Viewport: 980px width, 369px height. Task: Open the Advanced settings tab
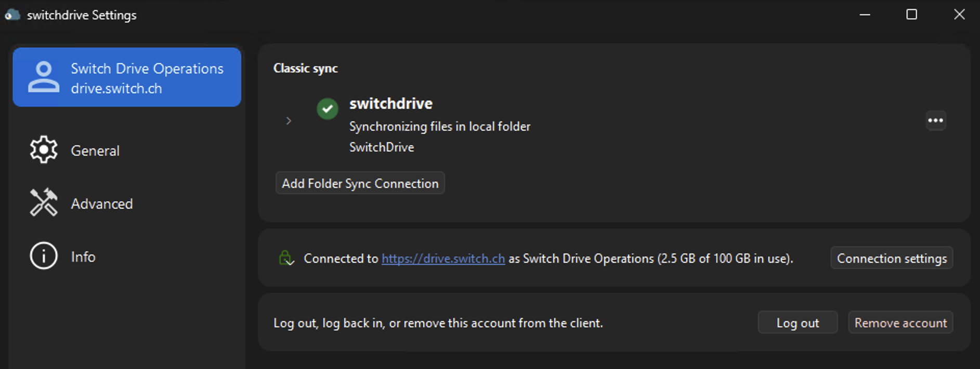click(127, 203)
